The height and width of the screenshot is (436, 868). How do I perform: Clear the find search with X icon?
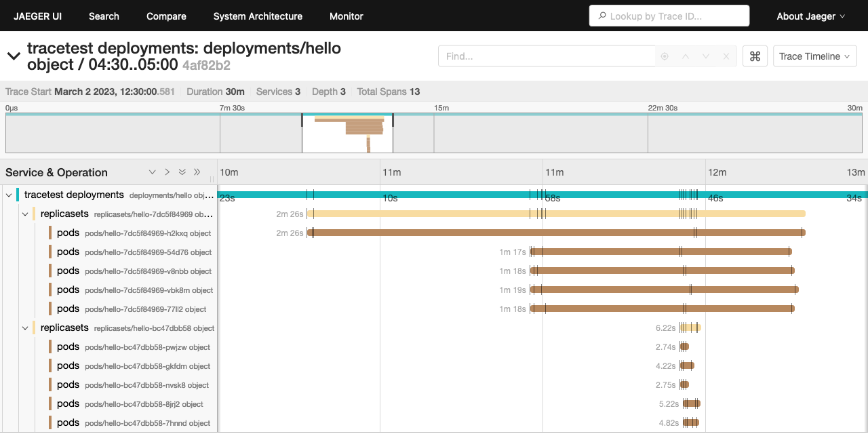coord(726,56)
